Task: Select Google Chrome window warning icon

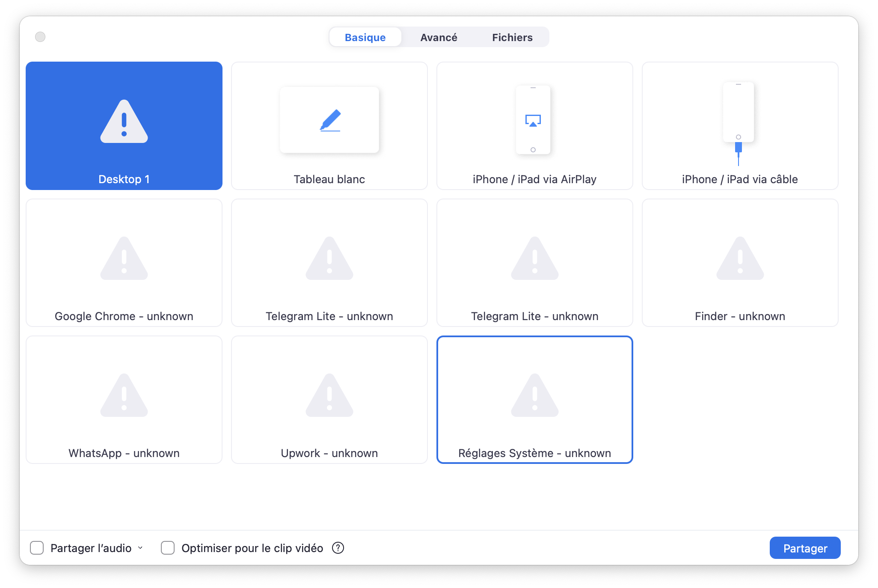Action: pyautogui.click(x=124, y=259)
